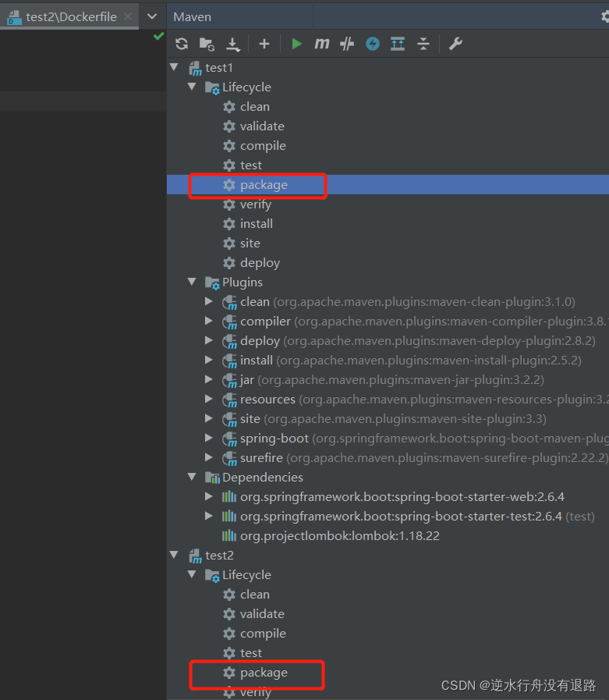The image size is (609, 700).
Task: Collapse the test1 Plugins folder
Action: click(x=192, y=282)
